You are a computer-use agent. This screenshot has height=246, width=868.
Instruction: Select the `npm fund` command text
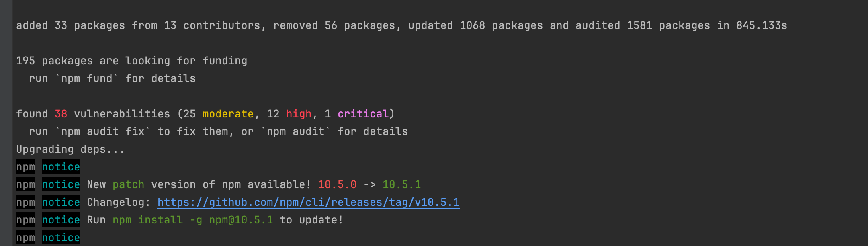pos(86,78)
